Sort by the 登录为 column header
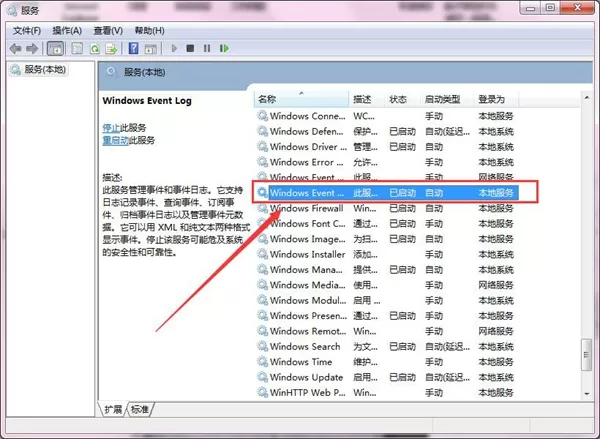The height and width of the screenshot is (439, 600). tap(496, 99)
